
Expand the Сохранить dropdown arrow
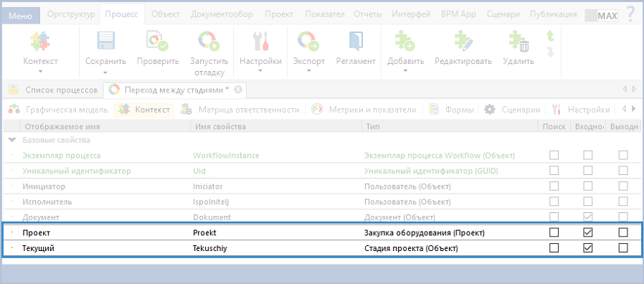[x=105, y=72]
